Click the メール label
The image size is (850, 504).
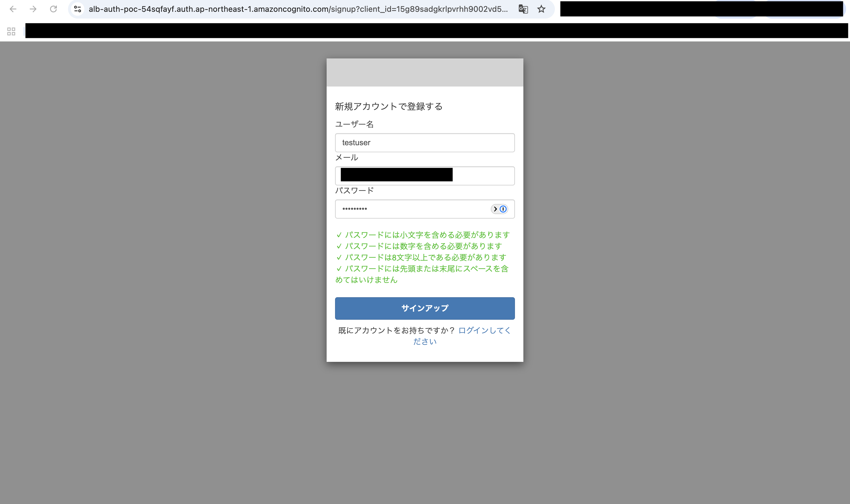pos(347,158)
